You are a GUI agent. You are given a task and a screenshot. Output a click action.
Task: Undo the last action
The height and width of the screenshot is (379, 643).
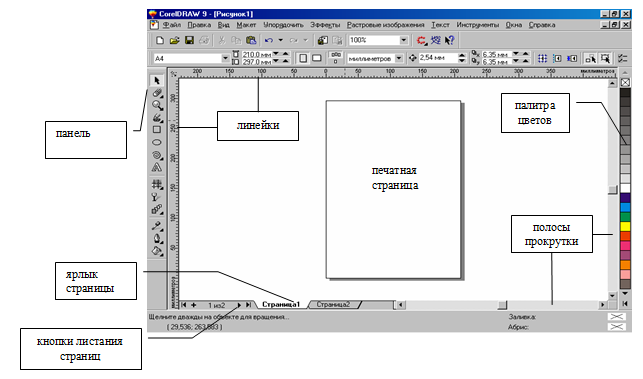coord(269,40)
